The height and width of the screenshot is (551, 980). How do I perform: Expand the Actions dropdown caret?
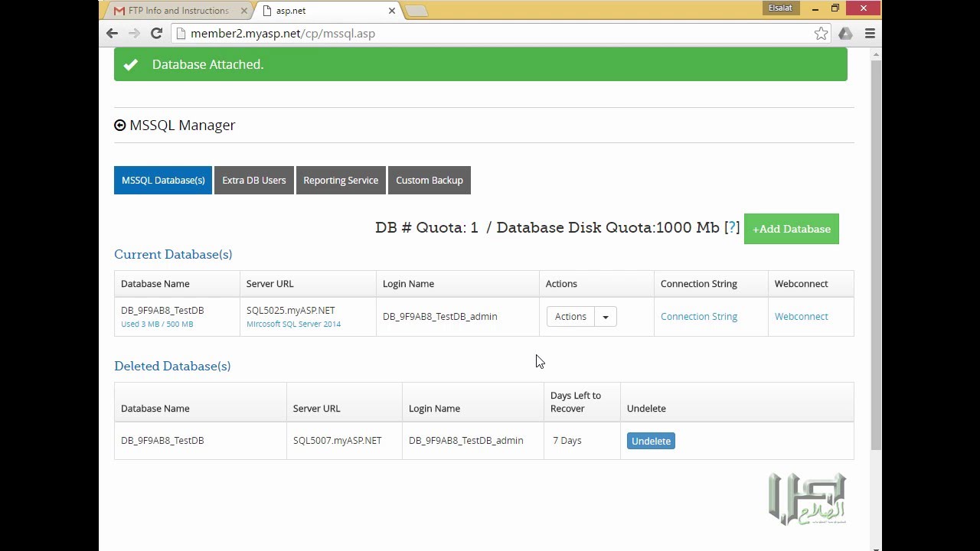tap(605, 317)
